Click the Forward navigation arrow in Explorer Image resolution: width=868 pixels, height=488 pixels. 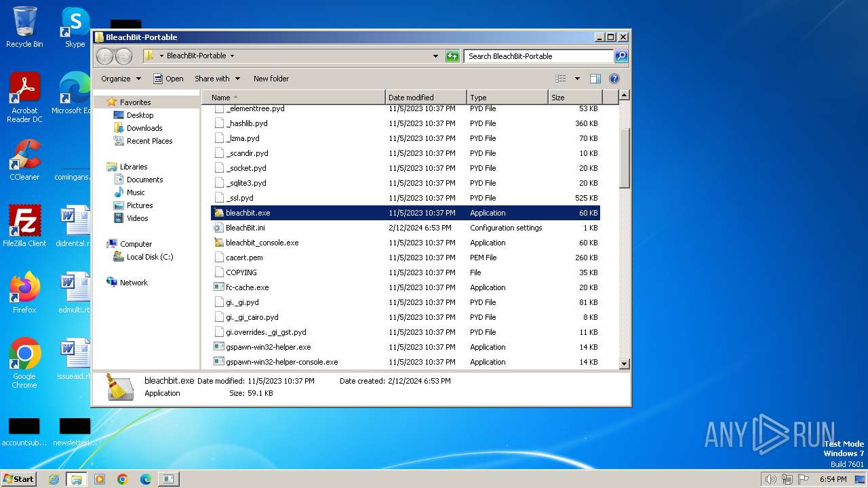click(x=123, y=56)
